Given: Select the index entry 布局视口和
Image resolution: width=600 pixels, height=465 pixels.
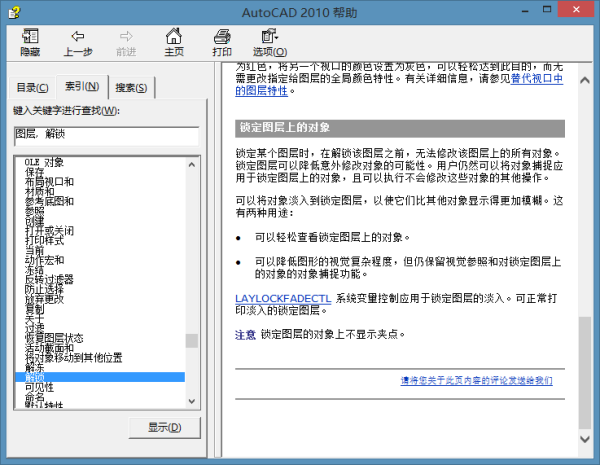Looking at the screenshot, I should 49,182.
